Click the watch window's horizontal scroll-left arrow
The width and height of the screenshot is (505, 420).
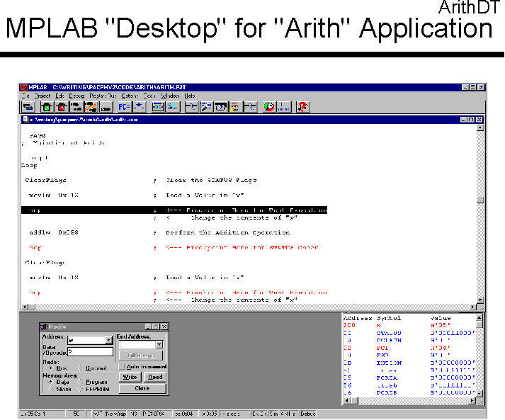[x=346, y=401]
